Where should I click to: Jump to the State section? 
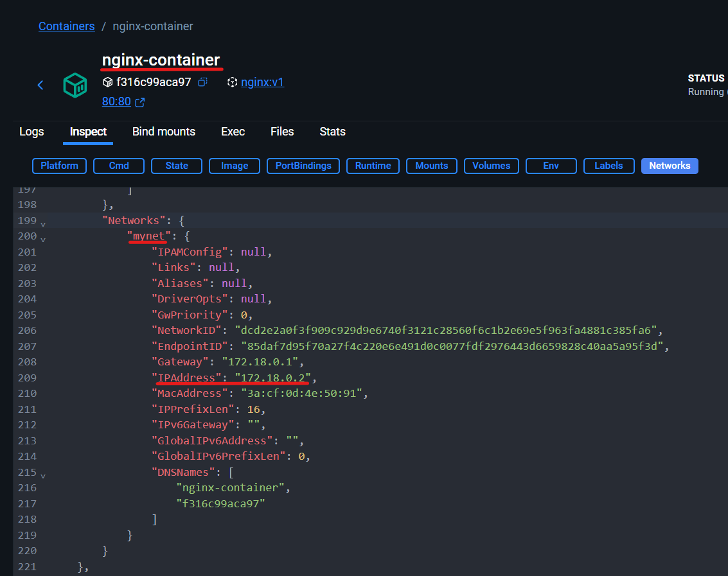click(177, 166)
